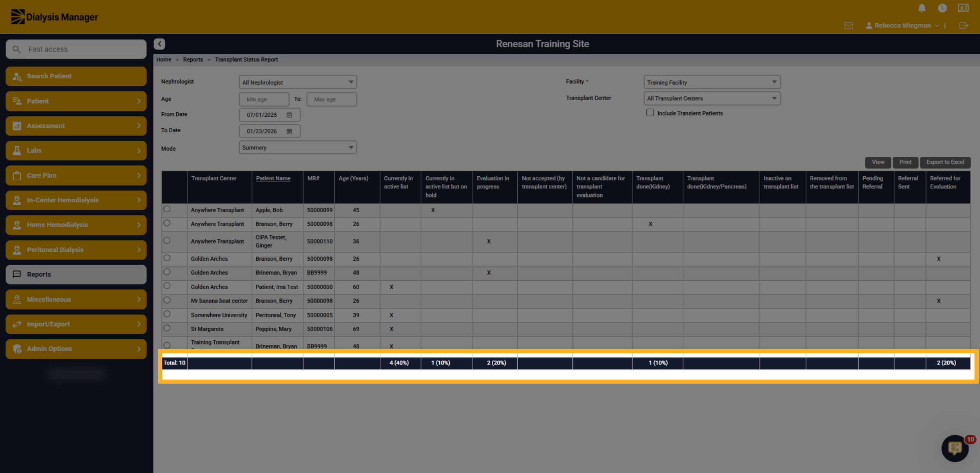980x473 pixels.
Task: Open the Facility dropdown
Action: [712, 82]
